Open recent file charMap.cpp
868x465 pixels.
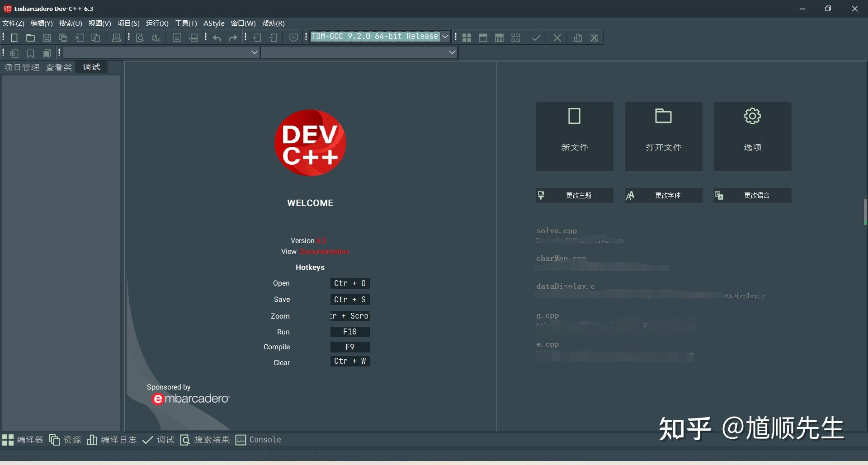[561, 258]
